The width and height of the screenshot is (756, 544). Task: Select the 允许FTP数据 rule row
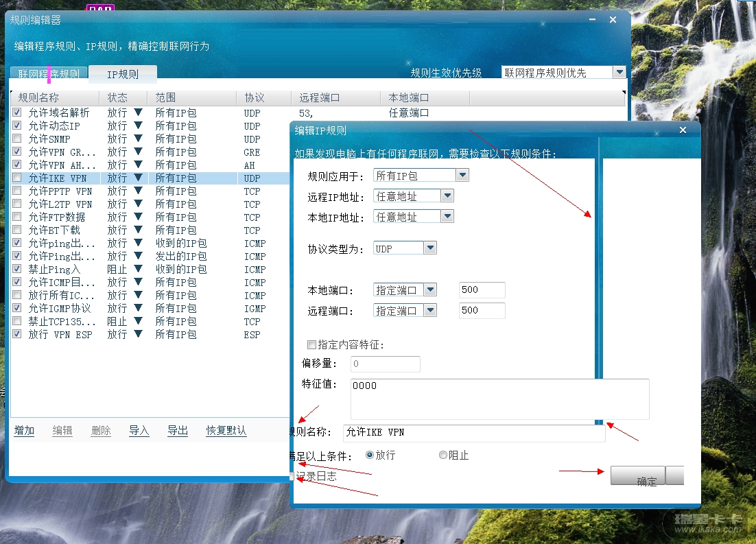tap(150, 217)
